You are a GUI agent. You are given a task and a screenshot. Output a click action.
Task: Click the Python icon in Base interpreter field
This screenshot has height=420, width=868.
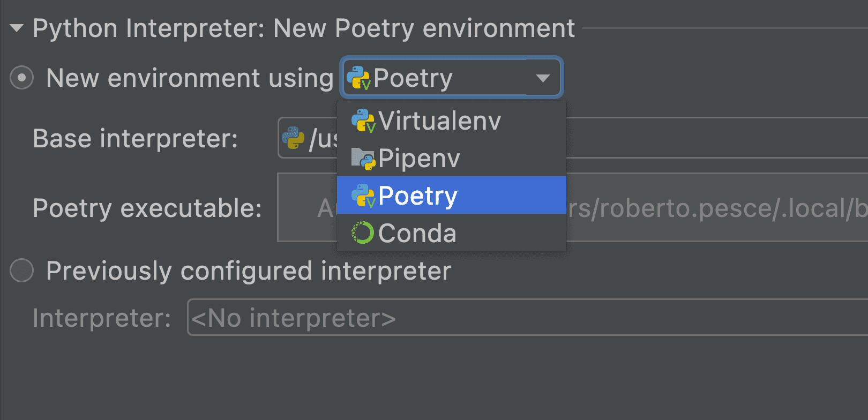click(293, 138)
